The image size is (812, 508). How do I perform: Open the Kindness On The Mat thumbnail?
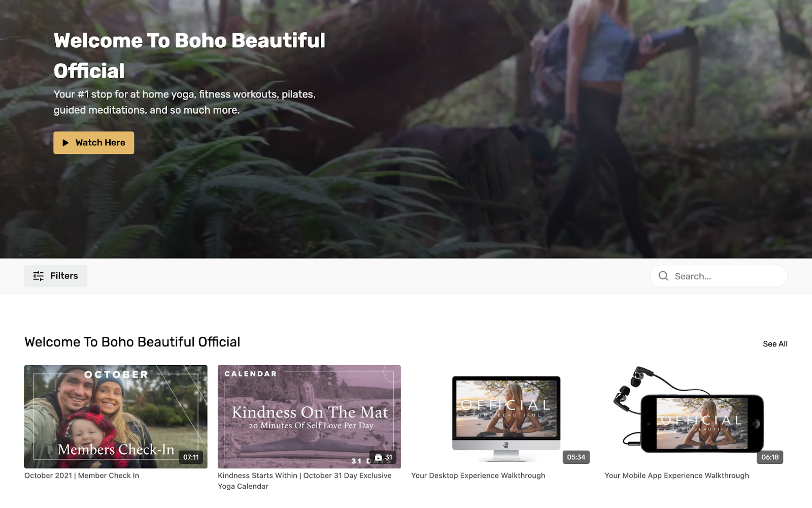309,417
